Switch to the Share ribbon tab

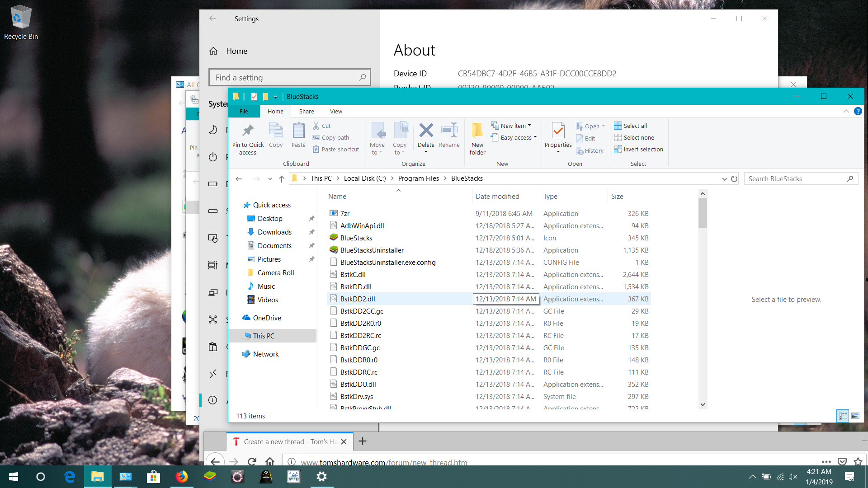[x=306, y=111]
